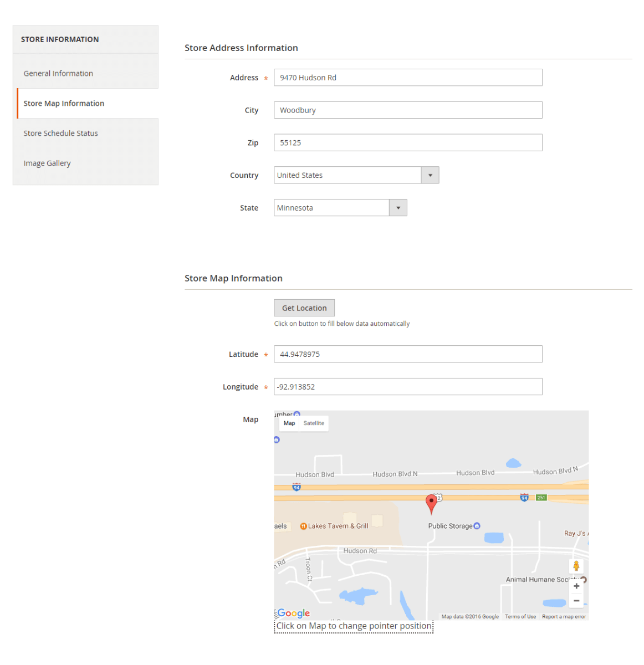Click the Lakes Tavern & Grill restaurant icon
The height and width of the screenshot is (665, 644).
303,526
